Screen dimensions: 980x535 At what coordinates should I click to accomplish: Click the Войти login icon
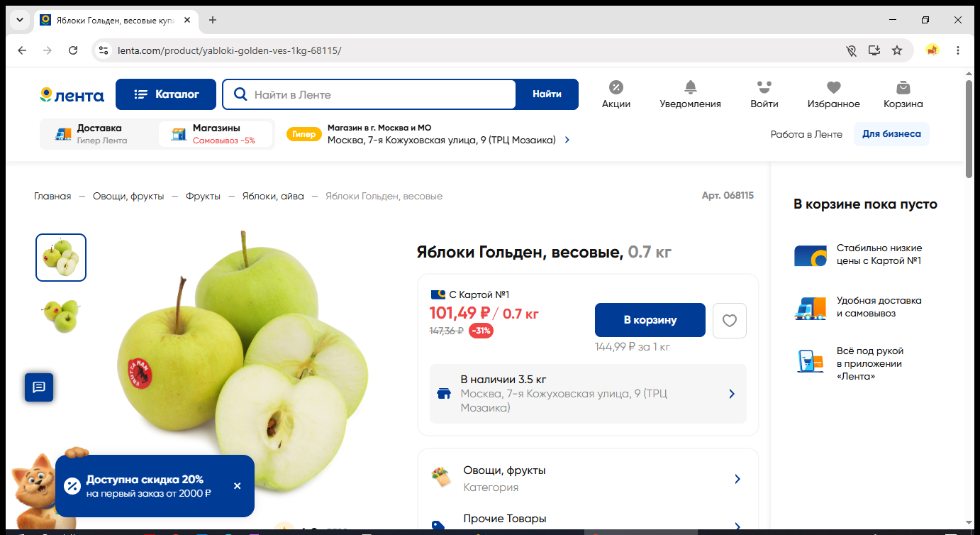point(764,94)
